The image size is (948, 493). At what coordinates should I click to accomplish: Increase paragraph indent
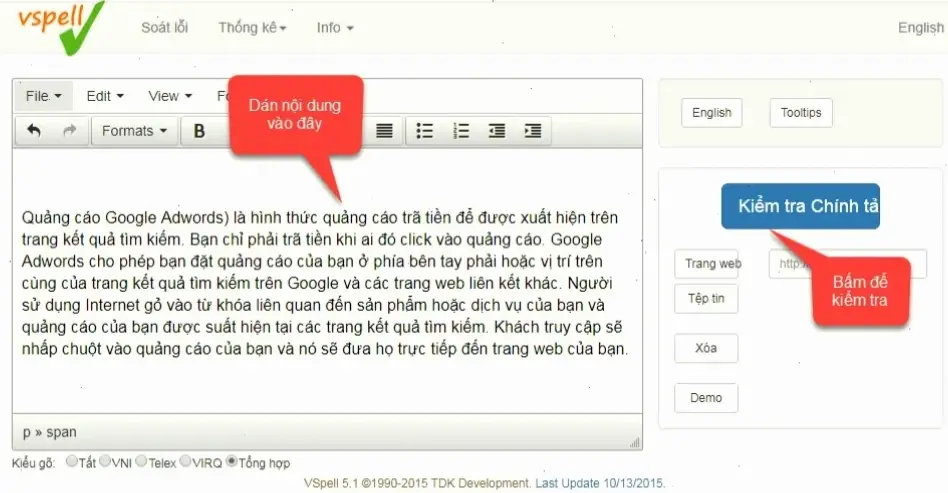533,131
